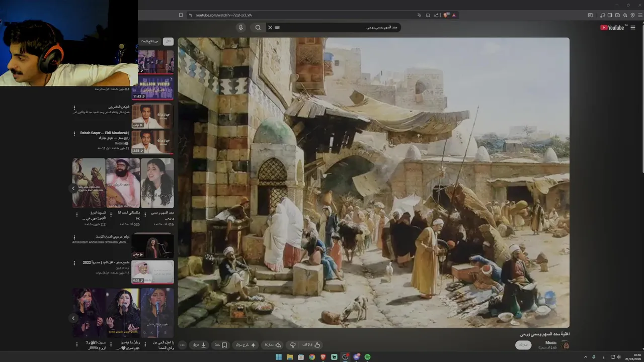
Task: Click the voice search microphone button
Action: pos(240,28)
